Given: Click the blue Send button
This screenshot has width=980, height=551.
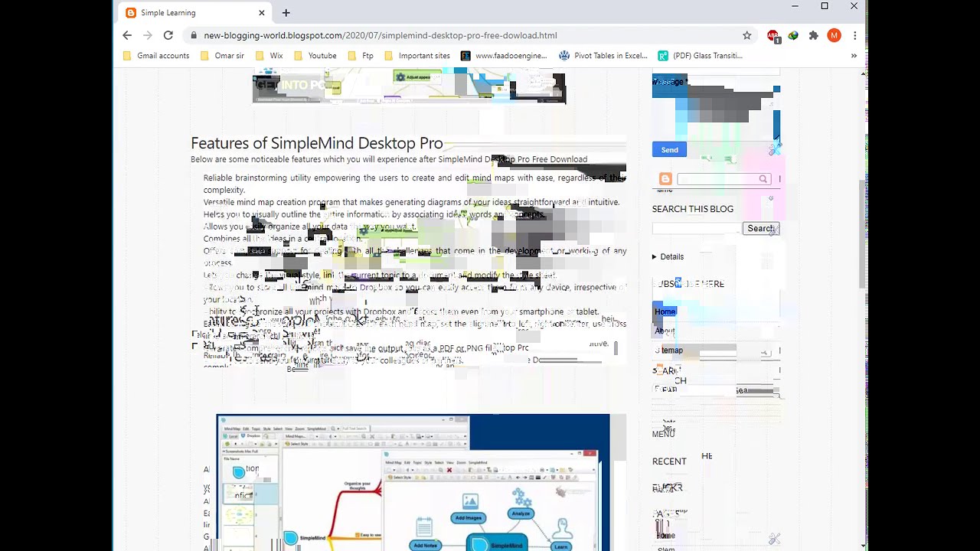Looking at the screenshot, I should 669,150.
